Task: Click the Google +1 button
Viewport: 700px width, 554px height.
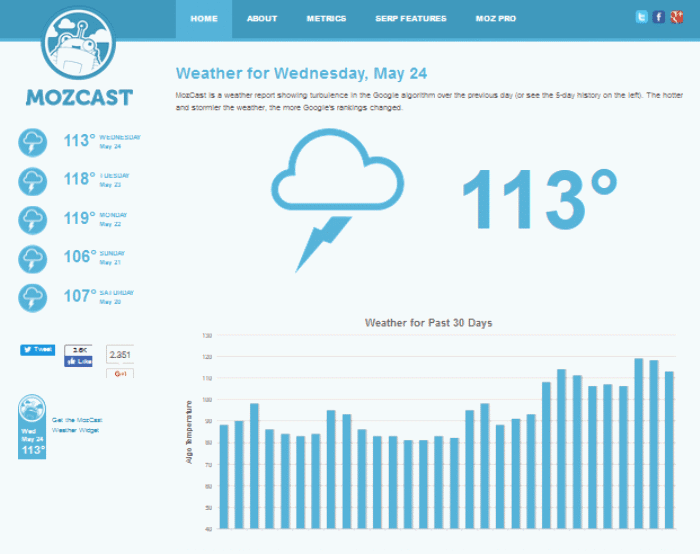Action: click(120, 373)
